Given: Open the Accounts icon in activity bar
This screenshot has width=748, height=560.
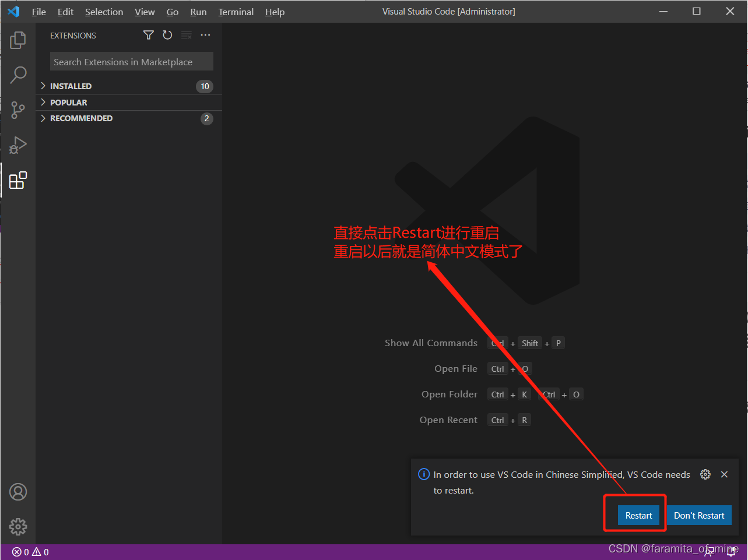Looking at the screenshot, I should tap(18, 492).
